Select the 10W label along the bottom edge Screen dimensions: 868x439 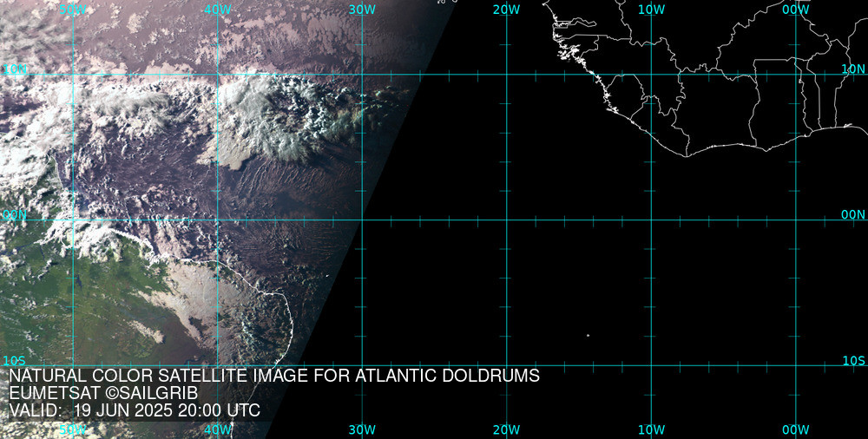coord(652,429)
